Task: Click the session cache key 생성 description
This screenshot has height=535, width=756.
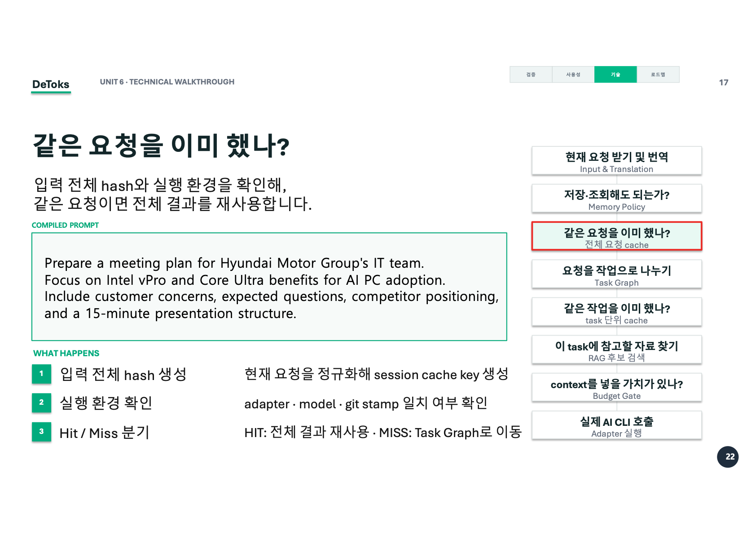Action: (376, 374)
